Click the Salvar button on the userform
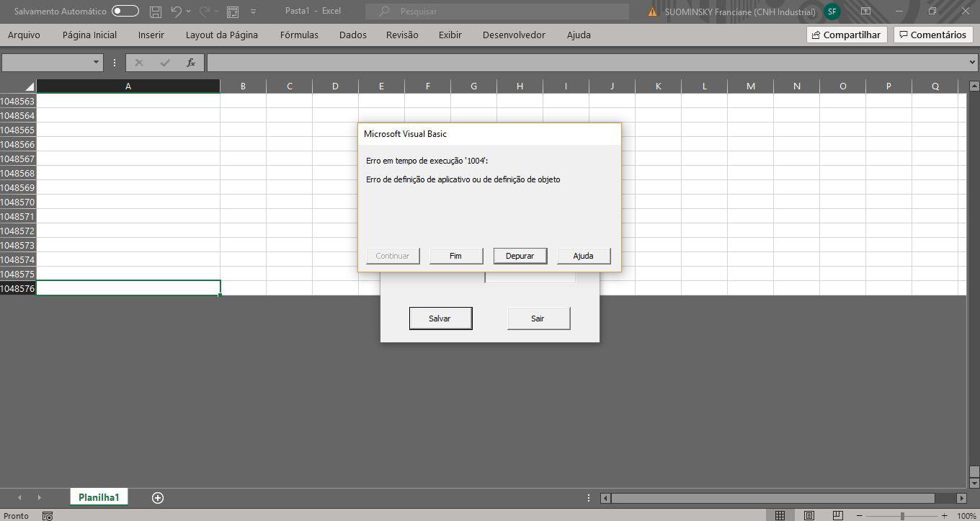This screenshot has height=521, width=980. click(440, 319)
